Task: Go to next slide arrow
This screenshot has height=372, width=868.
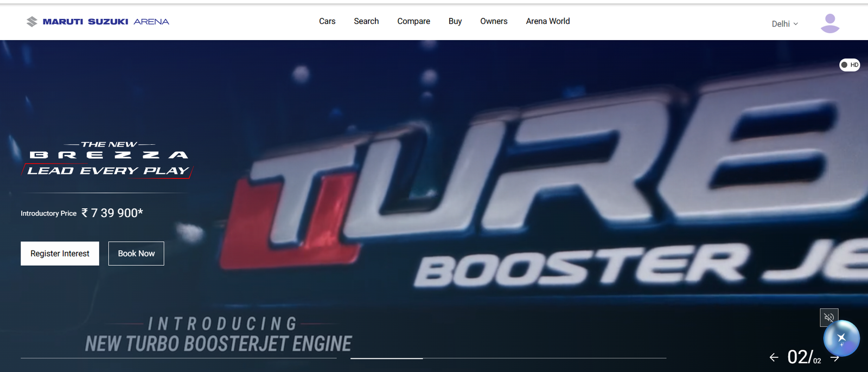Action: (835, 358)
